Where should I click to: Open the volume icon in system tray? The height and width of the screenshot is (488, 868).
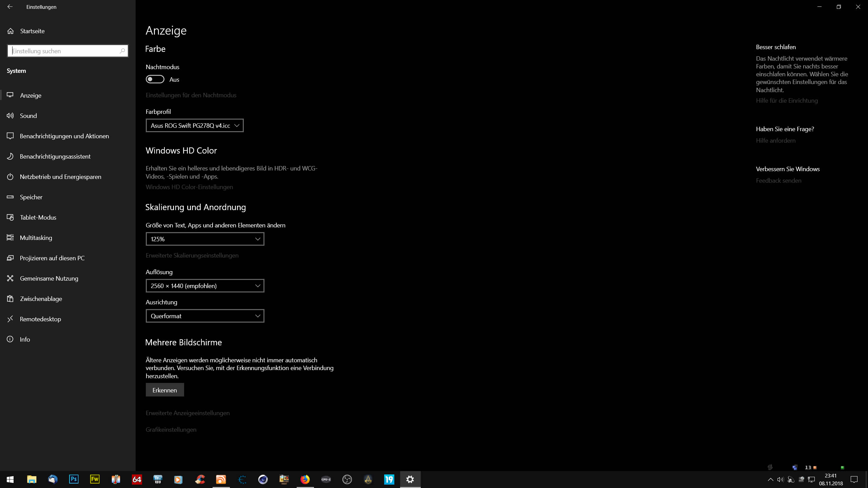[780, 479]
